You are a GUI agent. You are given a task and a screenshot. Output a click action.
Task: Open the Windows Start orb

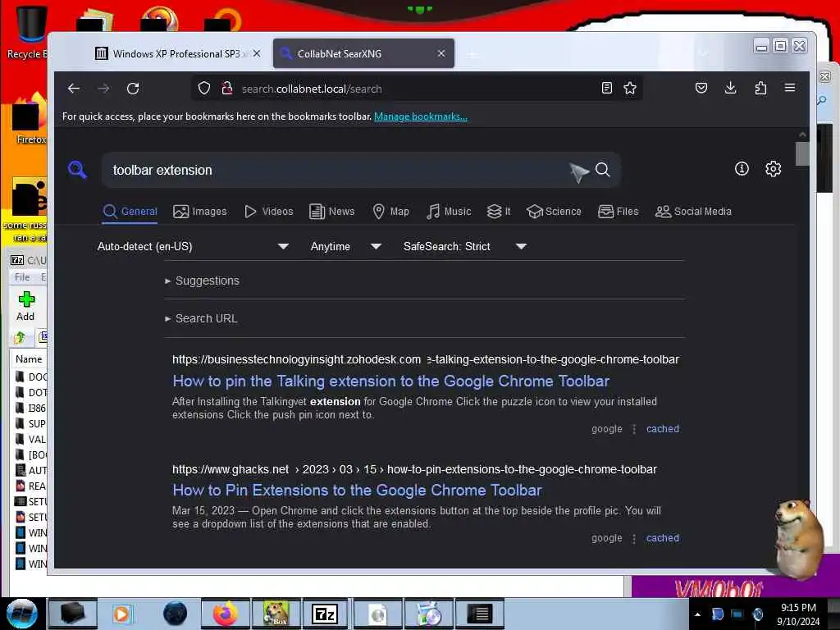(21, 614)
